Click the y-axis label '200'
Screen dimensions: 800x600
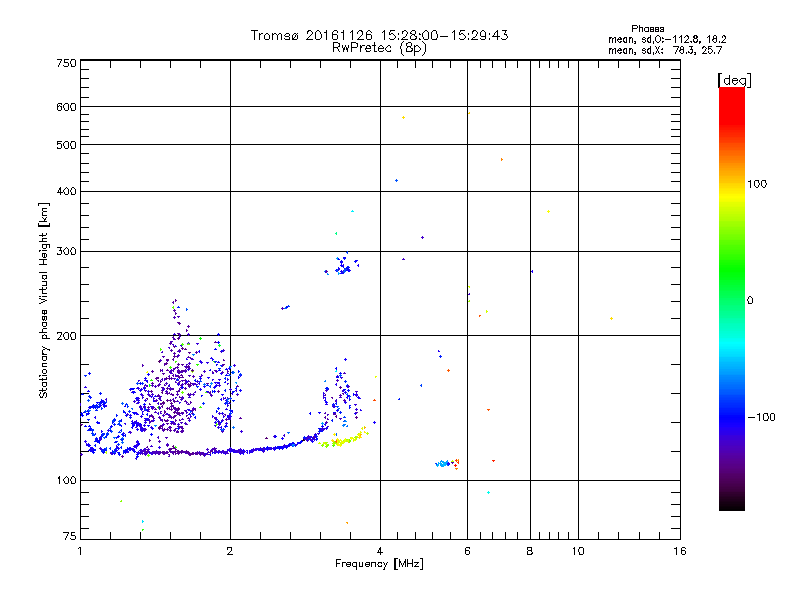pos(66,336)
